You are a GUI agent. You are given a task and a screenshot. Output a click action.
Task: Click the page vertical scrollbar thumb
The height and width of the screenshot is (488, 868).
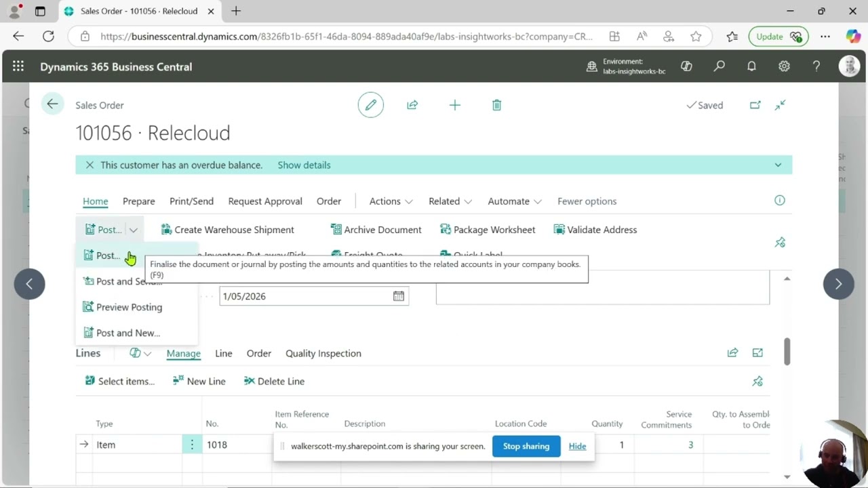tap(787, 352)
